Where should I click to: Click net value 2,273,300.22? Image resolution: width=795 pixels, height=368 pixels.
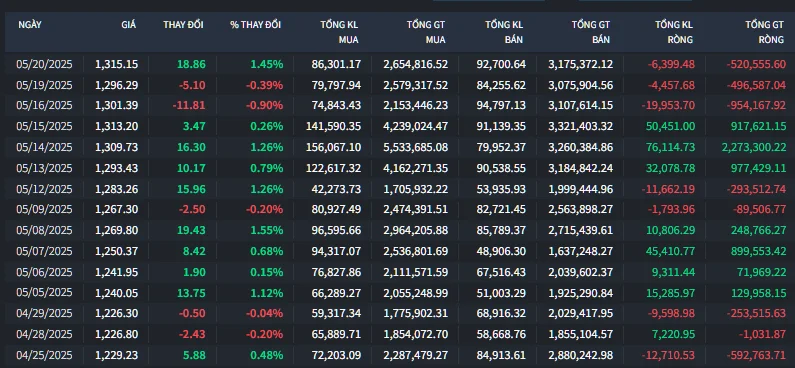(753, 147)
